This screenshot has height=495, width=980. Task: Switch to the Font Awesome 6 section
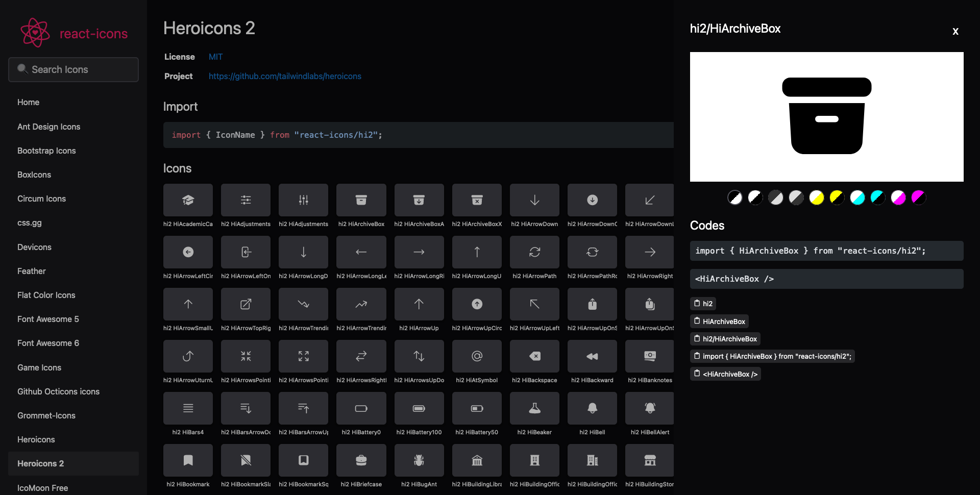(48, 343)
